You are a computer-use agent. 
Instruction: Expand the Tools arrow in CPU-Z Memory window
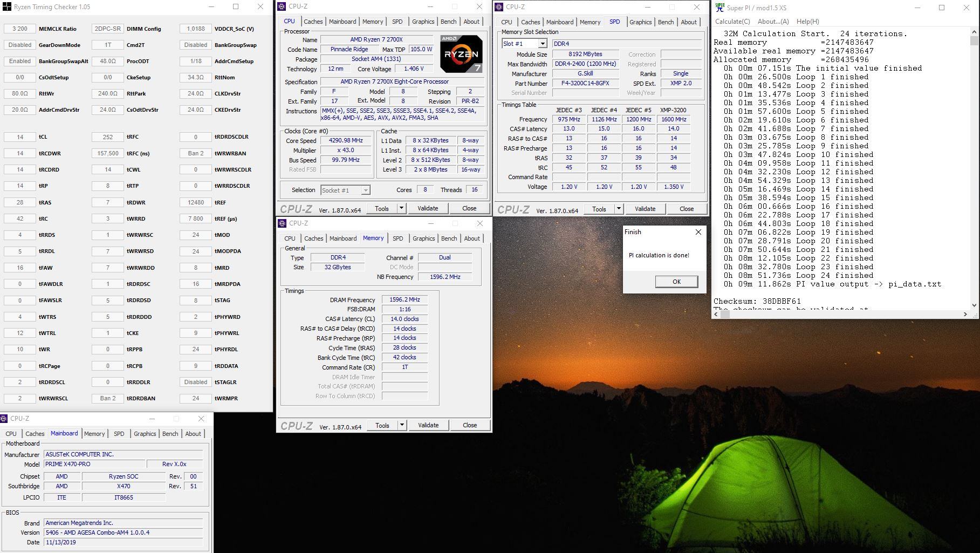coord(402,425)
